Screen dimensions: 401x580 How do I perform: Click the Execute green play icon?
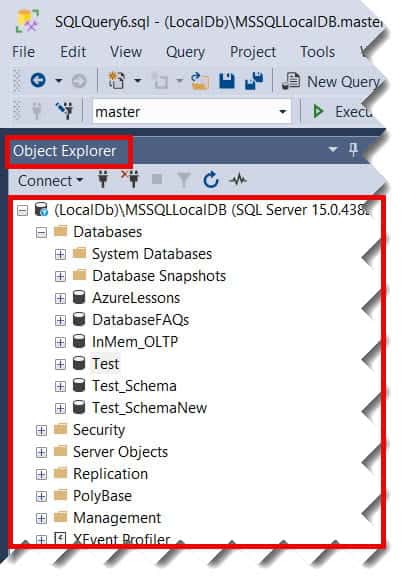point(318,111)
